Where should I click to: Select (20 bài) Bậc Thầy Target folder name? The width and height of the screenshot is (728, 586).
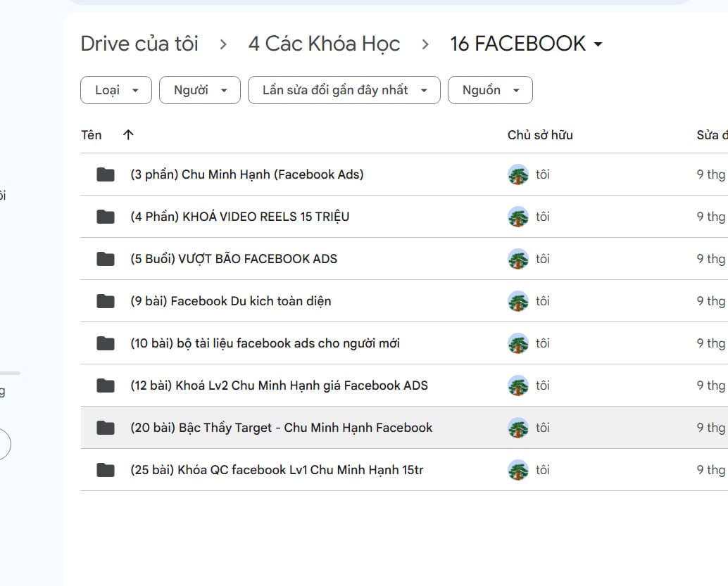pos(282,428)
